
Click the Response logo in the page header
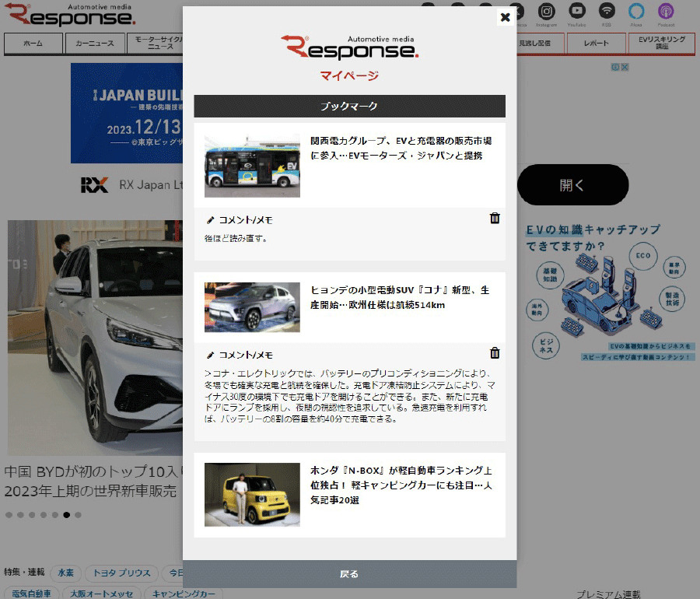pyautogui.click(x=70, y=16)
